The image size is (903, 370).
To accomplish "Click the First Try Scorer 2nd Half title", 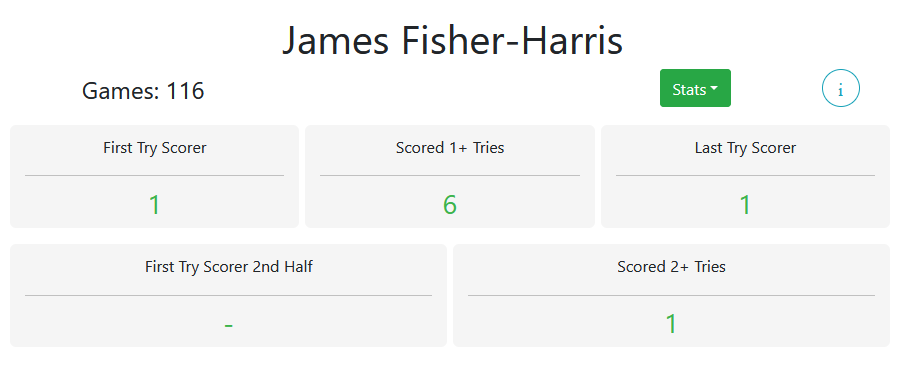I will [229, 267].
